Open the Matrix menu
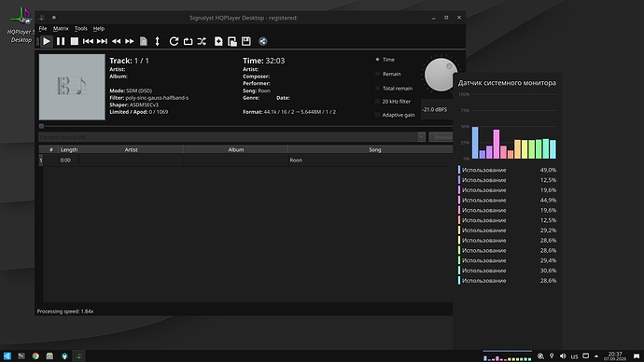The image size is (644, 362). (61, 28)
